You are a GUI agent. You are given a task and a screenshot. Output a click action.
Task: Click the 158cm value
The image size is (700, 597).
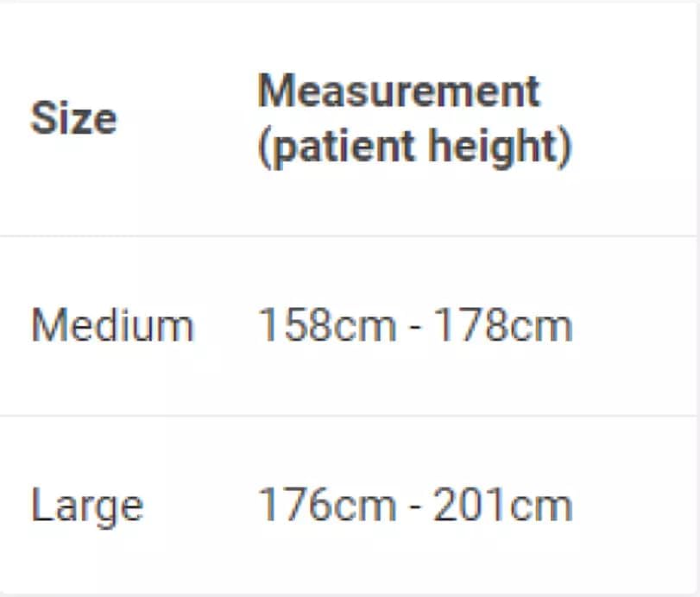coord(327,325)
